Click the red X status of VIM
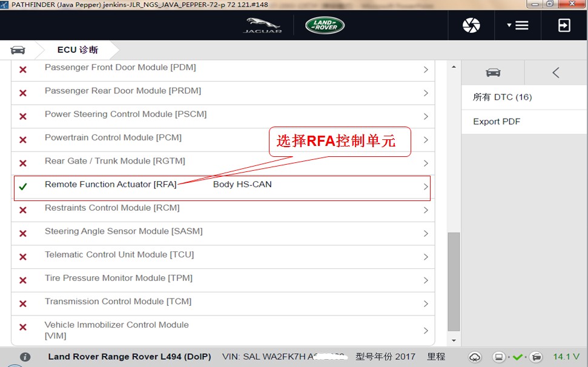The width and height of the screenshot is (588, 367). tap(23, 327)
